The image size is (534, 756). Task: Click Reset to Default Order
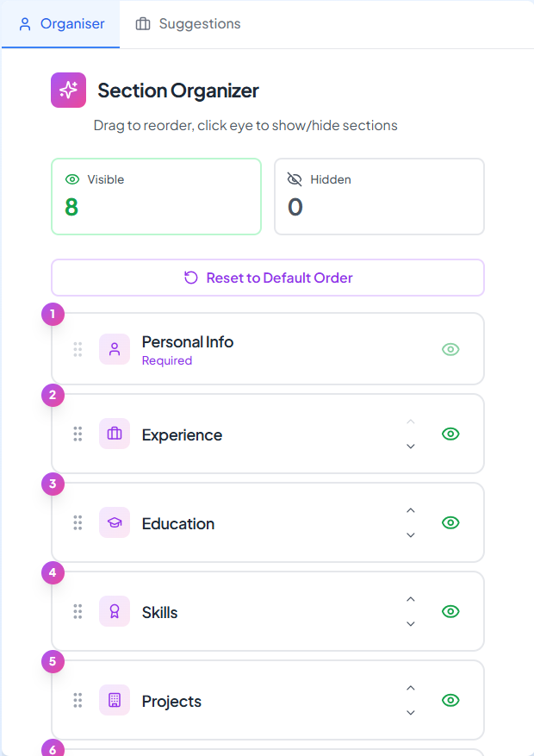267,278
